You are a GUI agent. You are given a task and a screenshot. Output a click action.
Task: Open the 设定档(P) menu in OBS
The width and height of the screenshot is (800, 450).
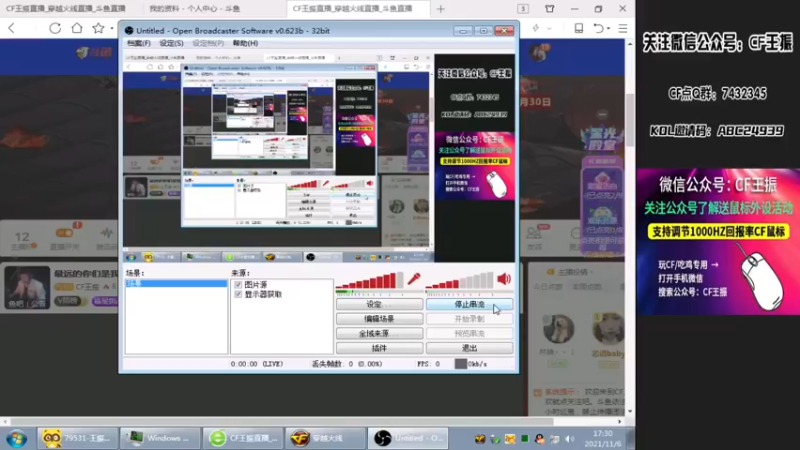pos(208,43)
